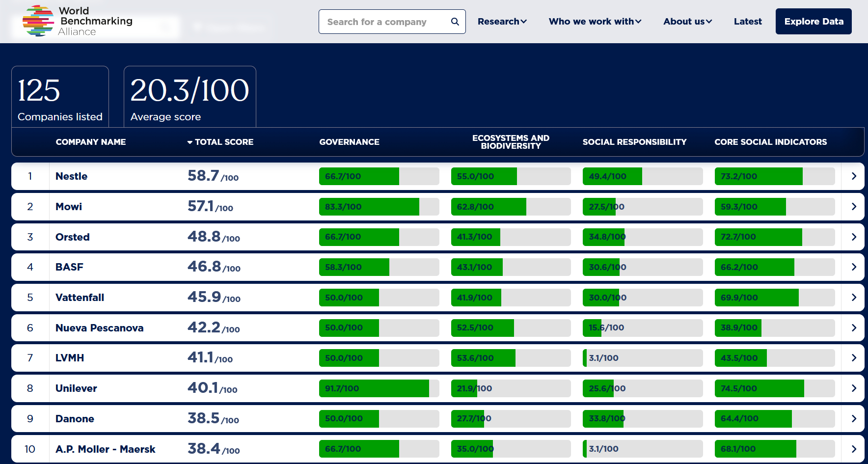Click the search magnifier icon

[455, 22]
